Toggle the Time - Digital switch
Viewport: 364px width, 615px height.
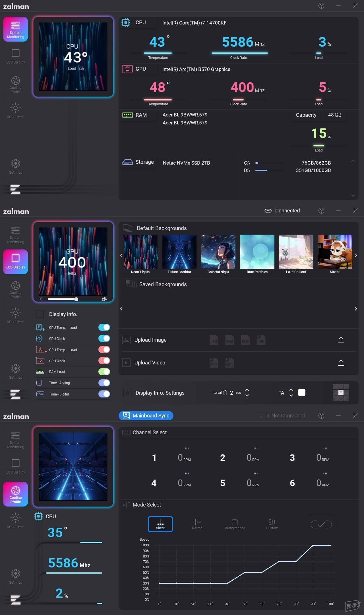104,394
